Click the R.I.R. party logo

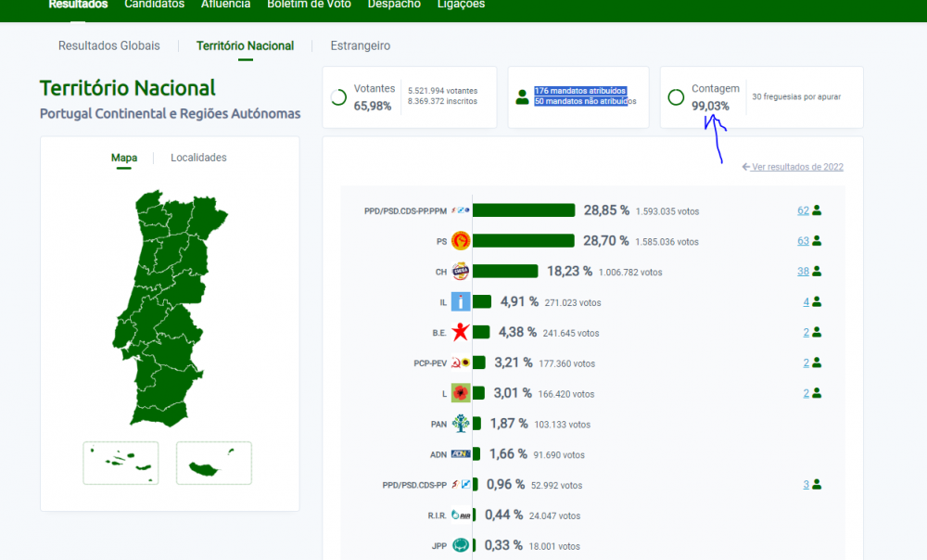(x=461, y=515)
